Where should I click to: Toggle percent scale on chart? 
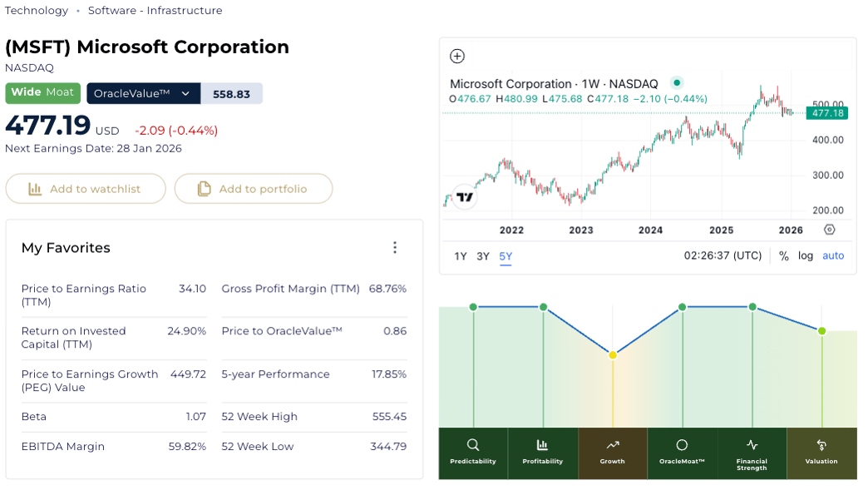pos(784,256)
